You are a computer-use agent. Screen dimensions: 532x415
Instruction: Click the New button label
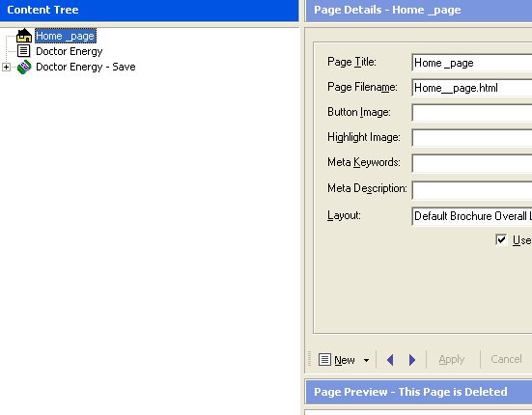[x=345, y=360]
